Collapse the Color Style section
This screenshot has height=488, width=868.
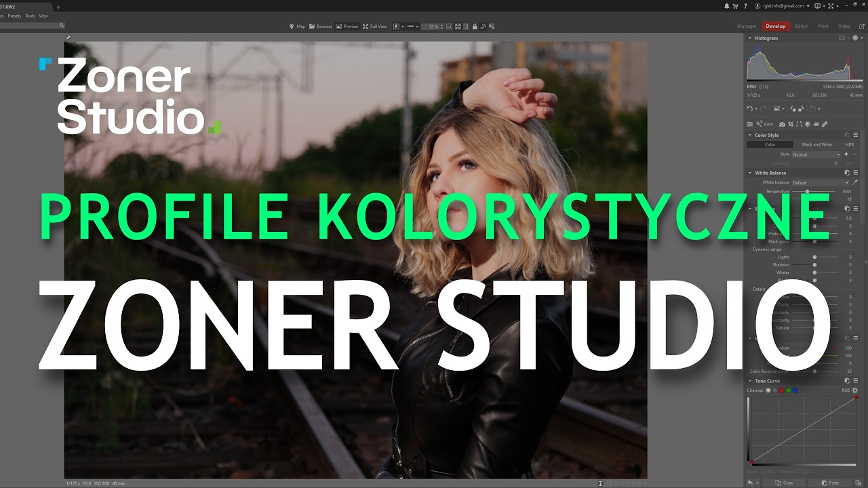coord(750,135)
